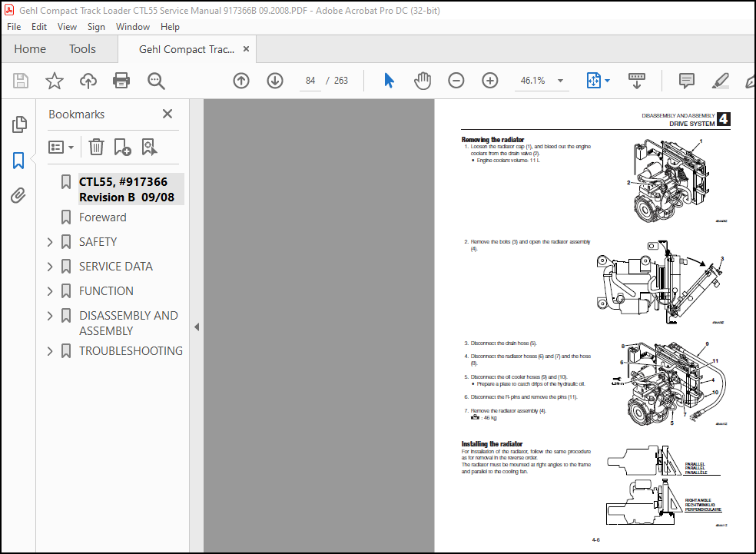
Task: Click the Save file icon
Action: 20,81
